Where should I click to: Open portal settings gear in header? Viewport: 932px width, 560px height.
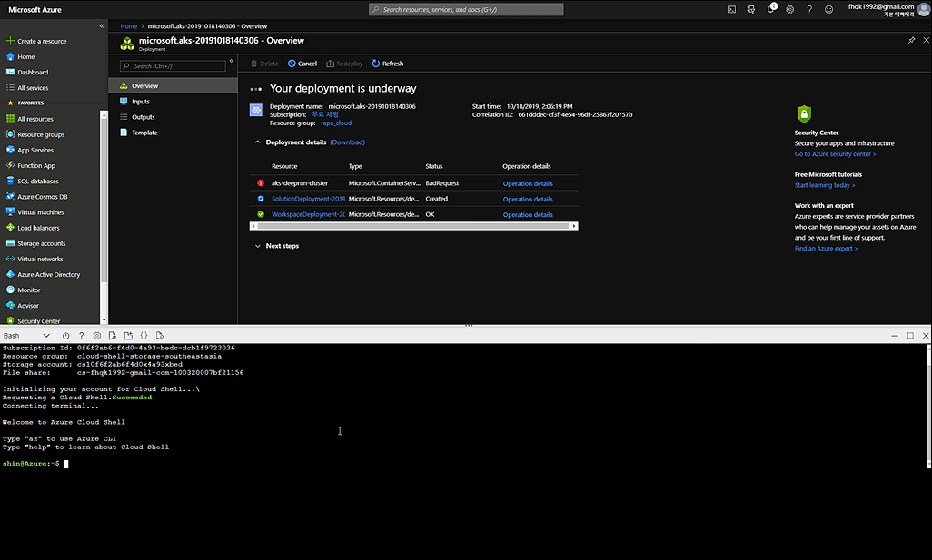790,9
